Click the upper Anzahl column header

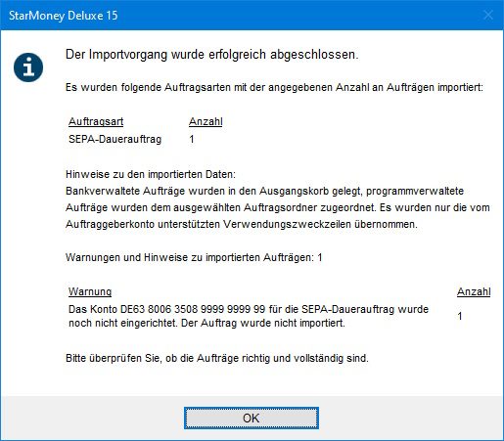coord(206,121)
